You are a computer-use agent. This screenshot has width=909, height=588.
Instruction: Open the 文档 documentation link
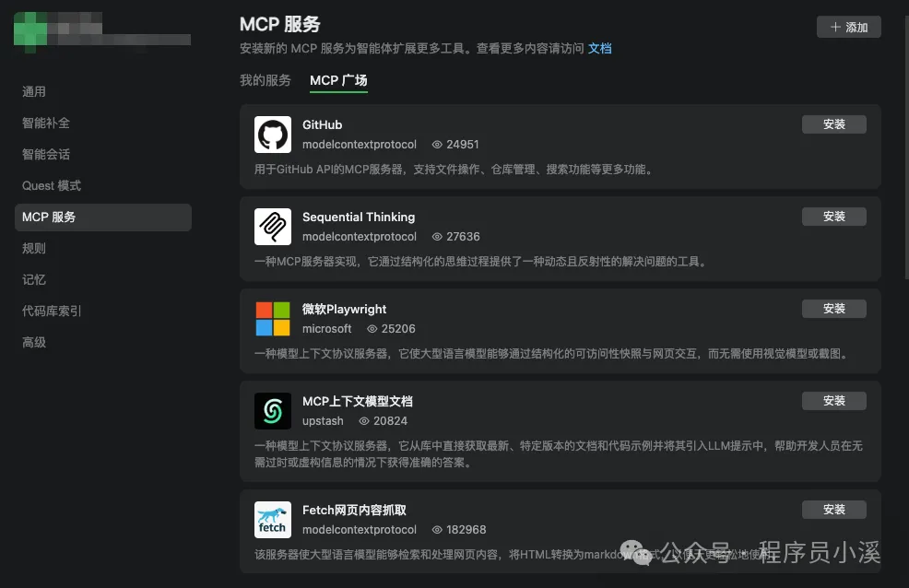(599, 48)
